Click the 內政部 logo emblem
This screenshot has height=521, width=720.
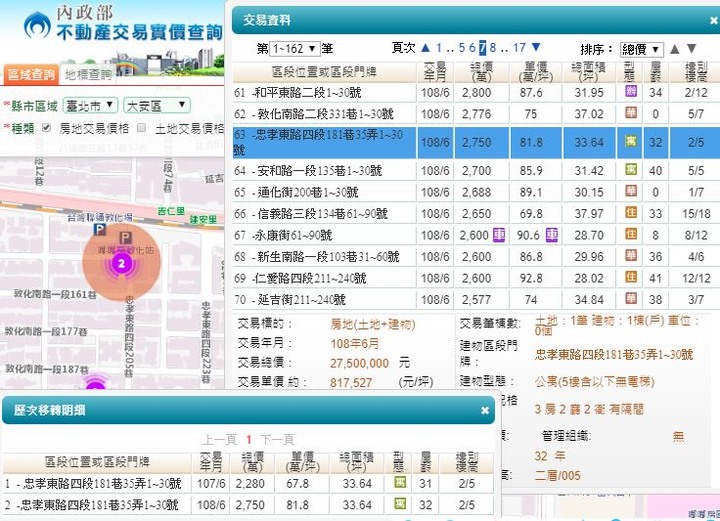click(x=37, y=25)
